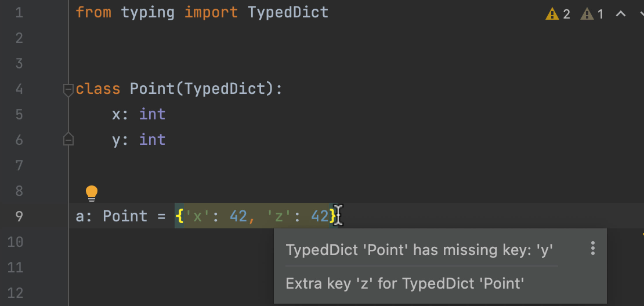The height and width of the screenshot is (306, 644).
Task: Click the y field int type
Action: pyautogui.click(x=152, y=140)
